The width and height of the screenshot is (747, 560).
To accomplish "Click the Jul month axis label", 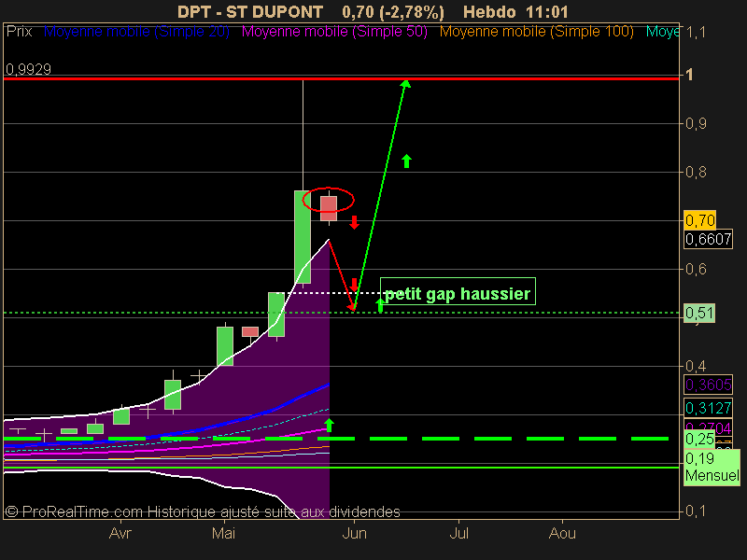I will point(458,533).
